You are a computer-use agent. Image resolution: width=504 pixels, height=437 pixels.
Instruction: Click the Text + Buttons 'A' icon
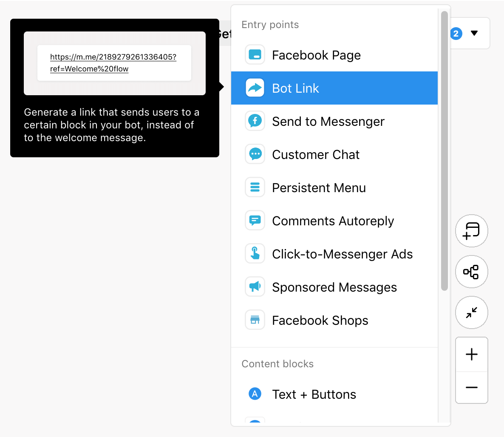tap(255, 394)
